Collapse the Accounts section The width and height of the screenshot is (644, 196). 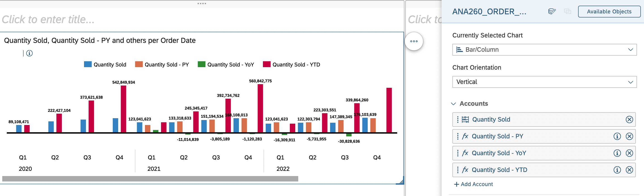click(x=454, y=104)
